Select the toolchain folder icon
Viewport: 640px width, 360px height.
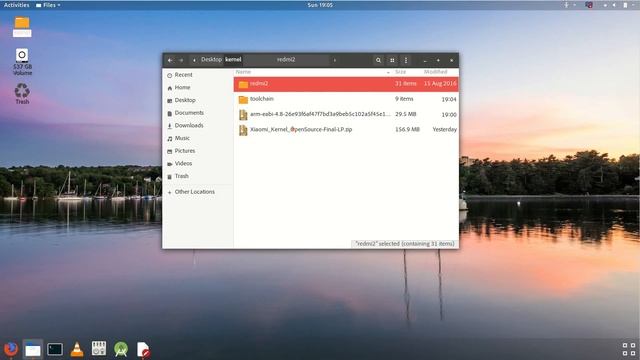pyautogui.click(x=243, y=99)
